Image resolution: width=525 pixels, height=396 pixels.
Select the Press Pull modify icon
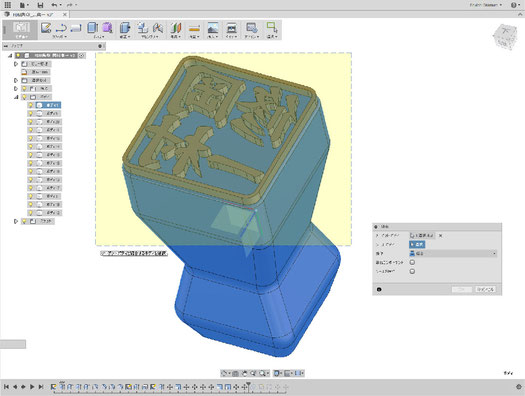pos(125,27)
